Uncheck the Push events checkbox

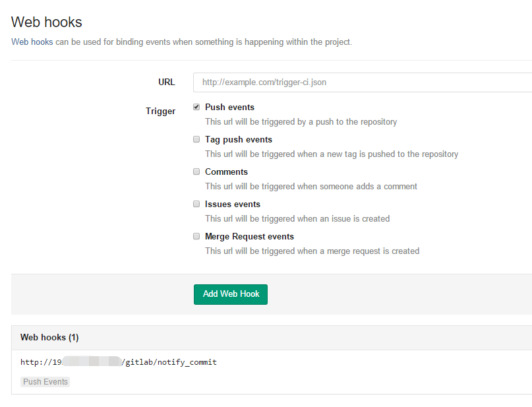pos(196,107)
